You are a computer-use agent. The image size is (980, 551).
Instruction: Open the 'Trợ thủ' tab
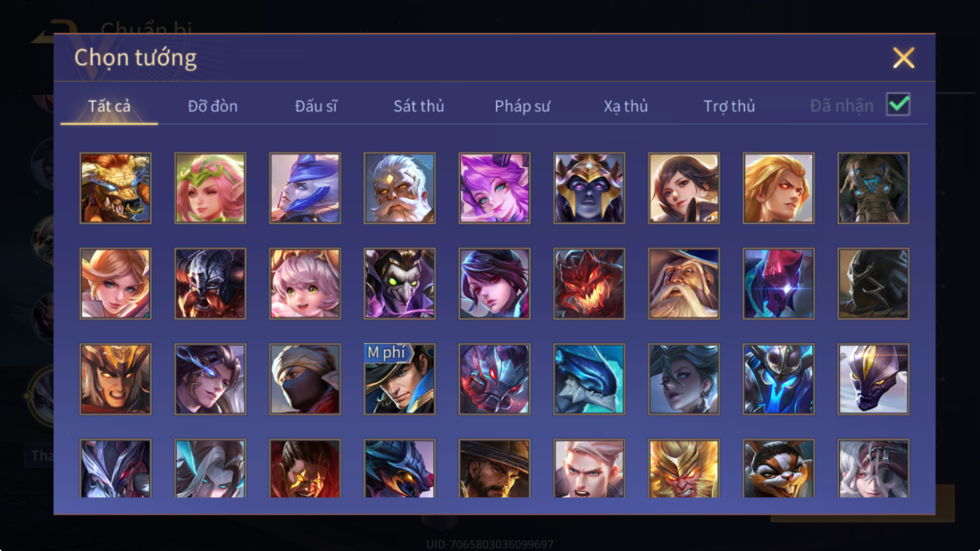point(729,106)
